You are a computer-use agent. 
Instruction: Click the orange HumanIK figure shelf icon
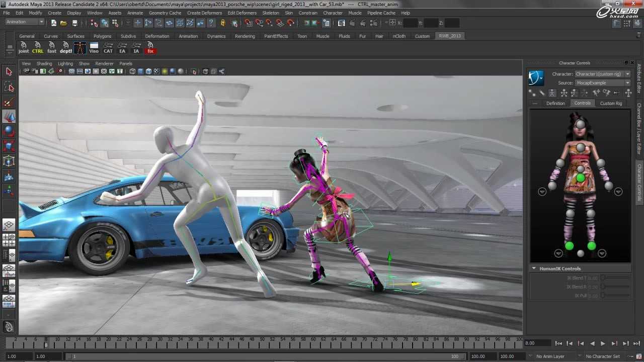(80, 48)
